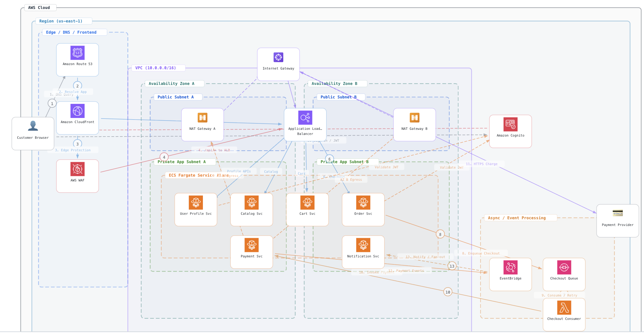Select the AWS WAF icon

(77, 169)
